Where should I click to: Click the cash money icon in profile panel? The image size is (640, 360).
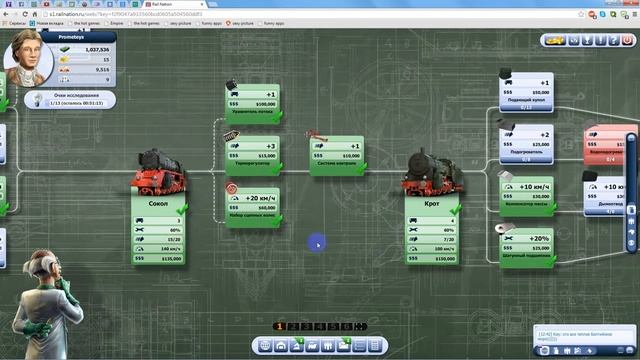coord(64,49)
